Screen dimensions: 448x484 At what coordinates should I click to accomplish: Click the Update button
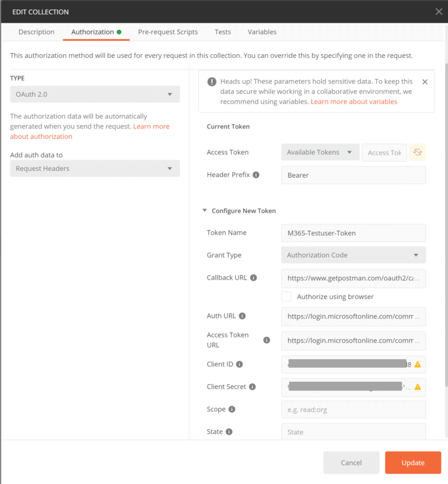click(x=413, y=462)
